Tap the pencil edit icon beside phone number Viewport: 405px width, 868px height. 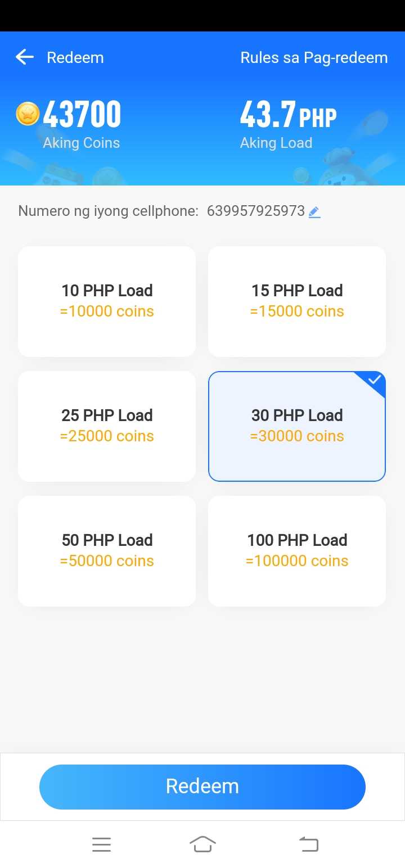314,212
